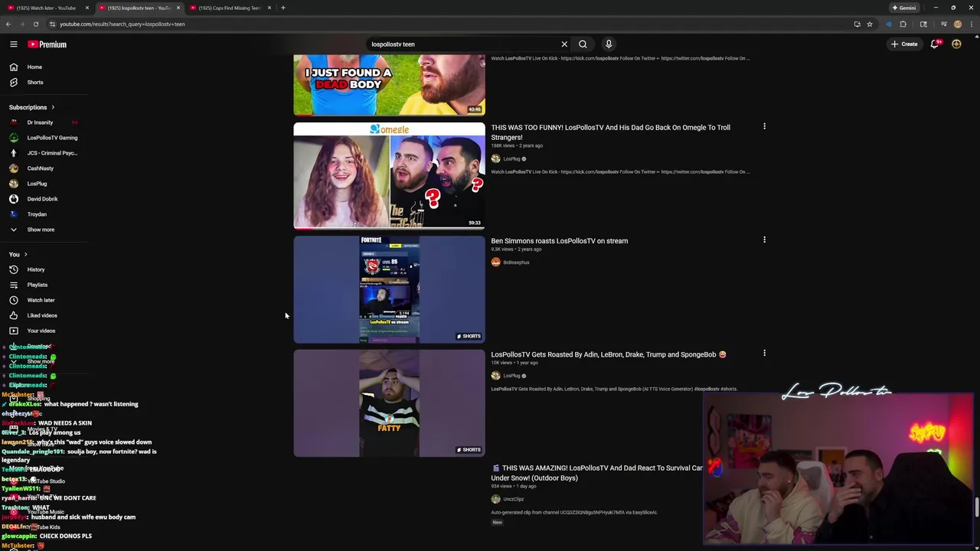Open Troydan subscription channel

[37, 214]
